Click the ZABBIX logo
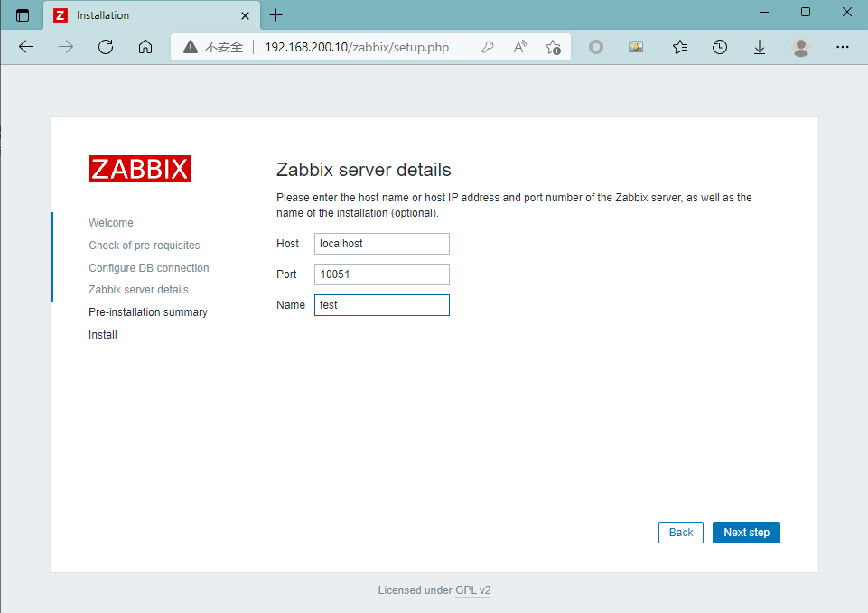 (x=140, y=169)
